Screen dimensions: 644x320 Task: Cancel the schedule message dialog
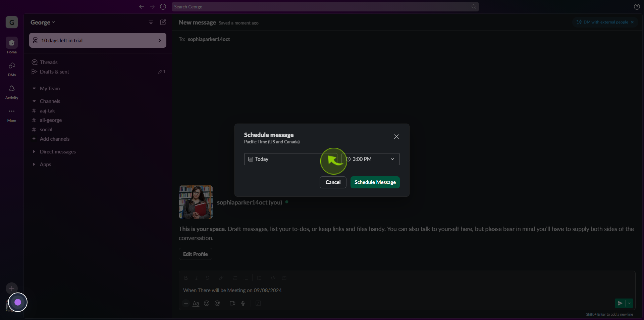(333, 182)
